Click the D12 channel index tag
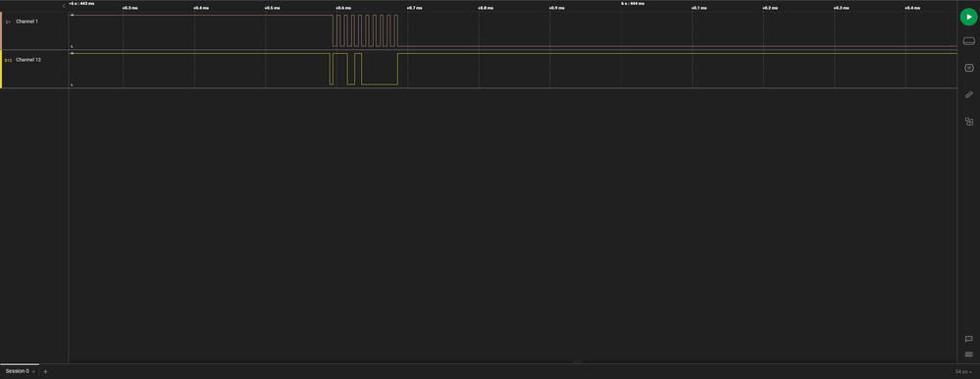980x379 pixels. (8, 60)
